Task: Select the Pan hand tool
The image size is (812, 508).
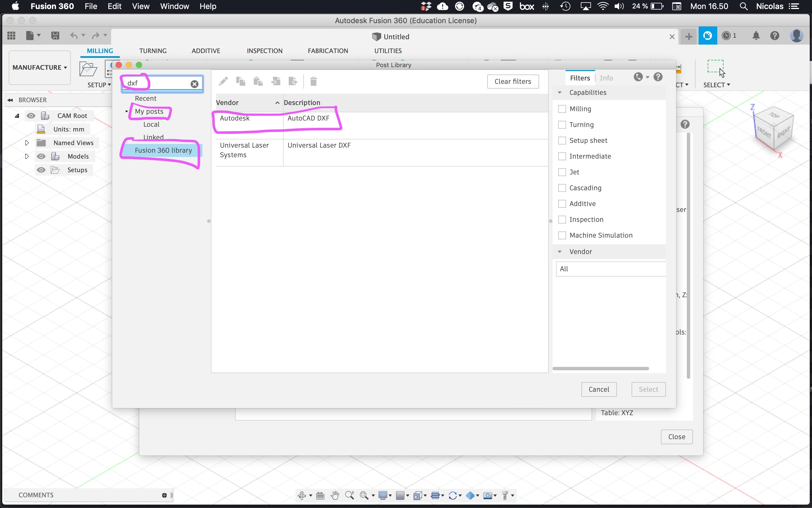Action: 335,495
